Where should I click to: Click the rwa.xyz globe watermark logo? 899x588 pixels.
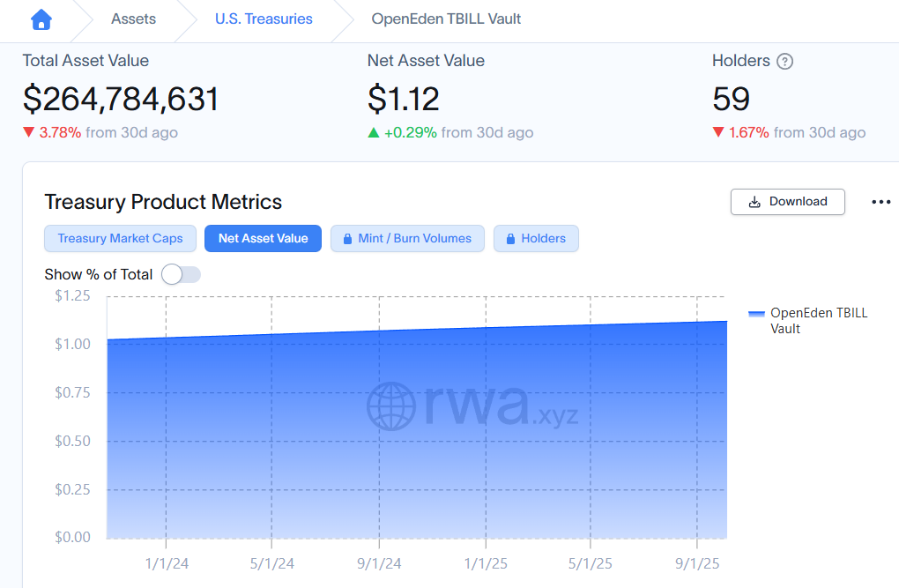390,406
